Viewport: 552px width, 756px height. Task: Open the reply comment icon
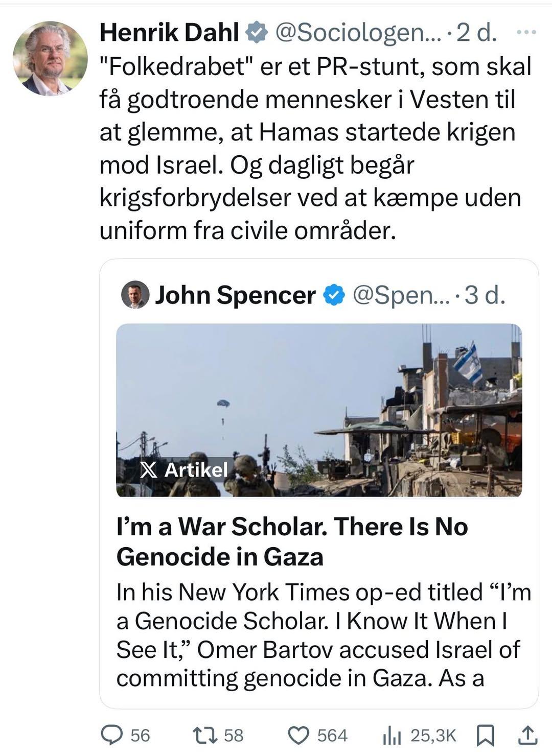(110, 735)
